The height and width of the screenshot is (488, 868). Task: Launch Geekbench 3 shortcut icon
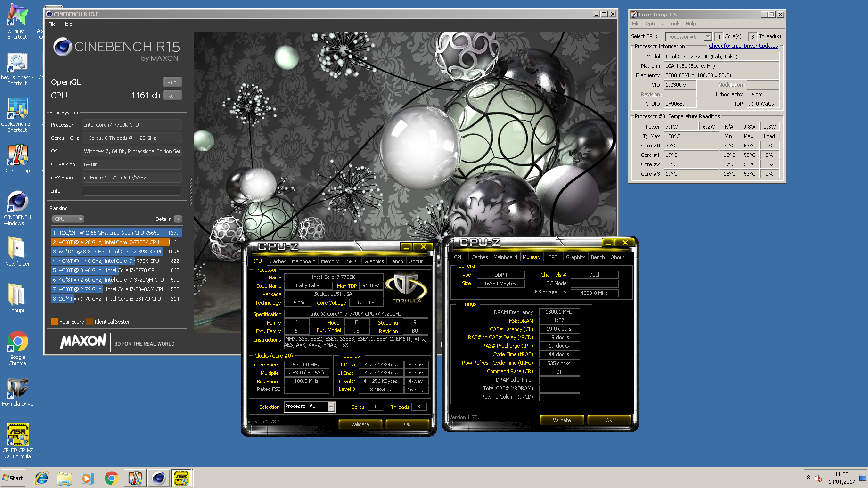coord(17,115)
